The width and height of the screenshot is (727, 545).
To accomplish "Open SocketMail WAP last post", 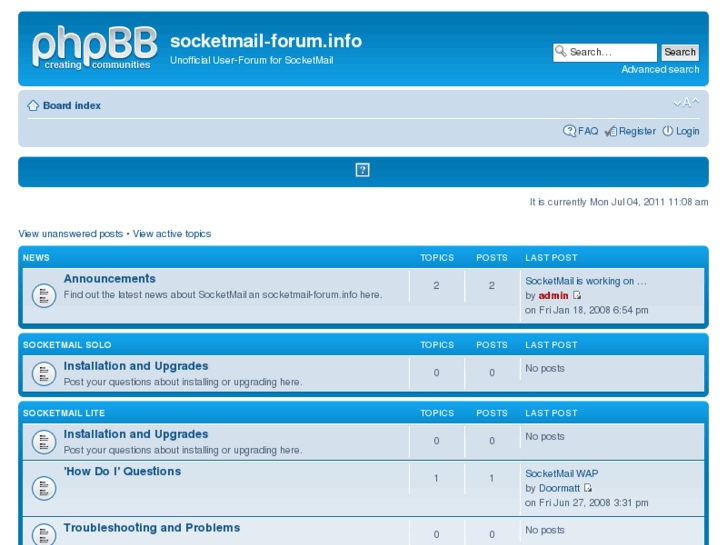I will click(561, 474).
